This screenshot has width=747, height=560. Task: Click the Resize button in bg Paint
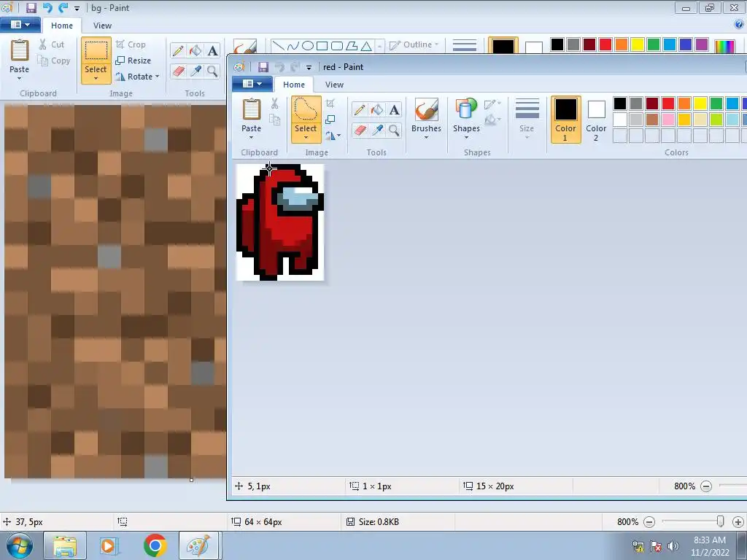point(133,61)
